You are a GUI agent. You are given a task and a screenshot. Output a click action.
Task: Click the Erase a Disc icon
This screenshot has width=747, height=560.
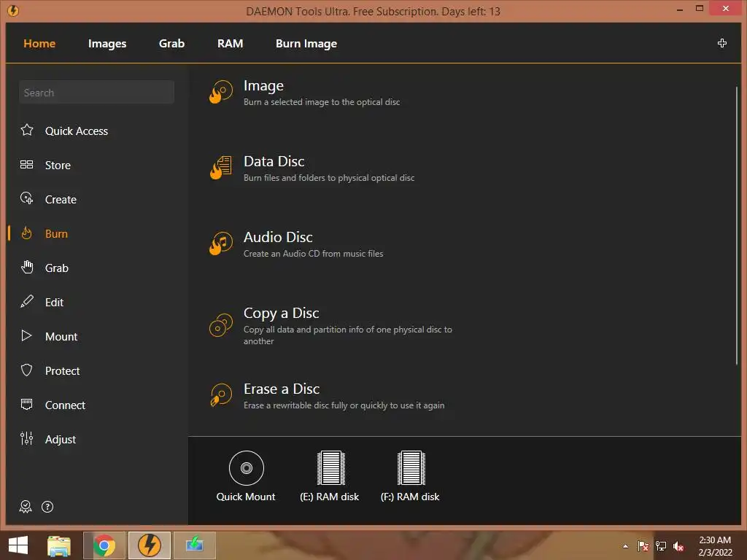coord(221,395)
